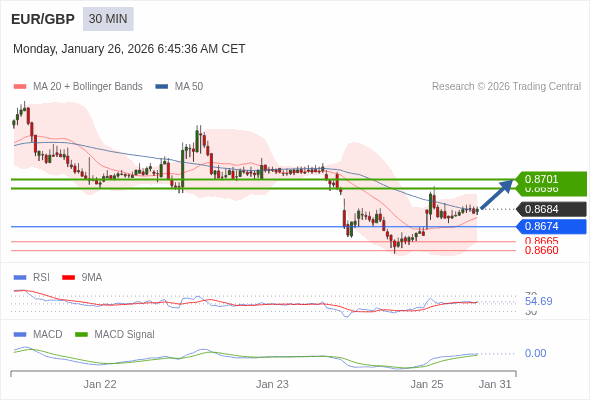Image resolution: width=590 pixels, height=400 pixels.
Task: Click the 9MA red legend swatch
Action: (68, 278)
